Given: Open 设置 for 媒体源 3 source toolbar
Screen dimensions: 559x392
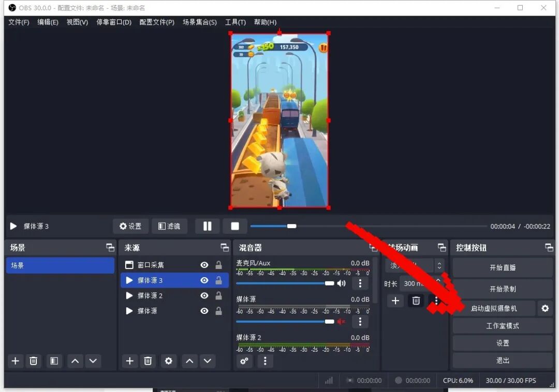Looking at the screenshot, I should point(130,226).
